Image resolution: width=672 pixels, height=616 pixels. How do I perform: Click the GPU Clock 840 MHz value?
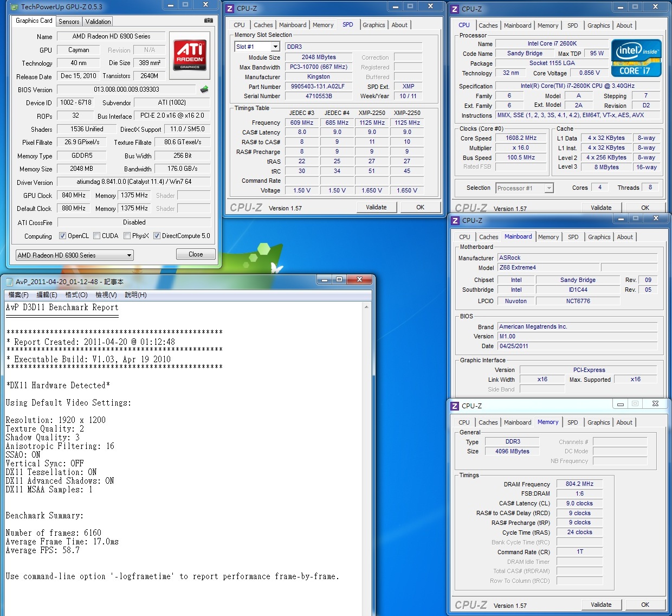click(74, 195)
